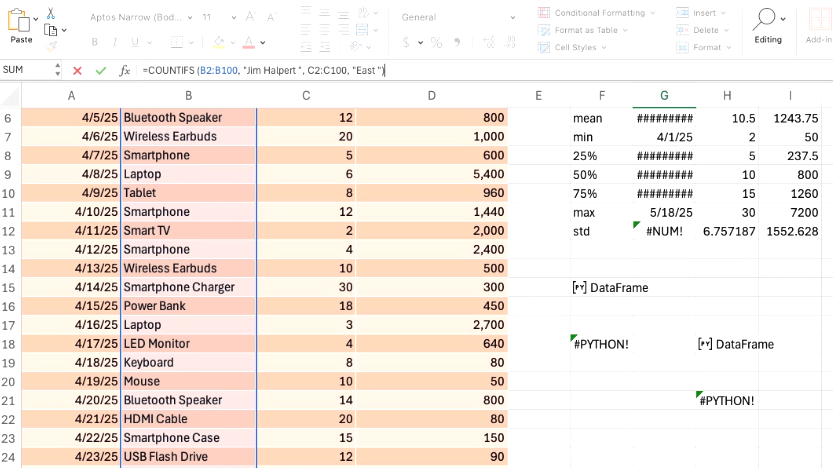The height and width of the screenshot is (468, 833).
Task: Select the Smartphone Charger cell
Action: coord(189,287)
